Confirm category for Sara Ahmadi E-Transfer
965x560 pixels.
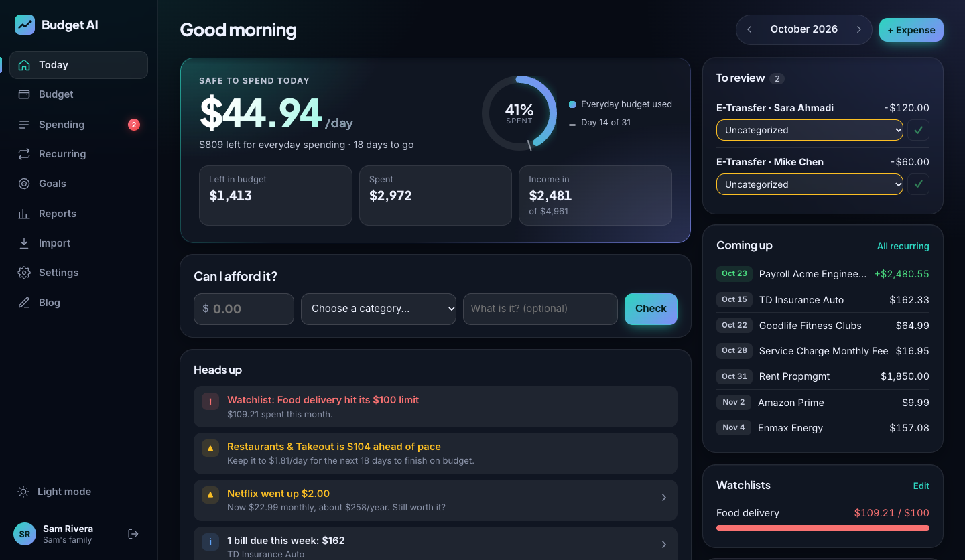[919, 130]
